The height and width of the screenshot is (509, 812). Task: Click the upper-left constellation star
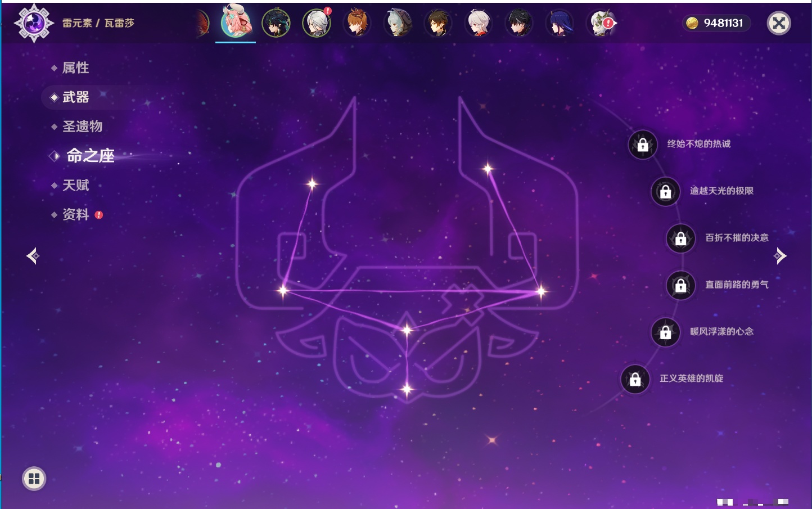312,183
